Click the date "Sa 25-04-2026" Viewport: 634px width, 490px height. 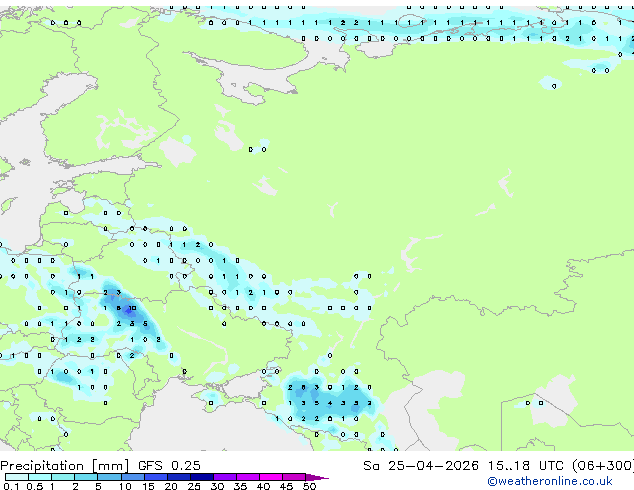pos(421,465)
